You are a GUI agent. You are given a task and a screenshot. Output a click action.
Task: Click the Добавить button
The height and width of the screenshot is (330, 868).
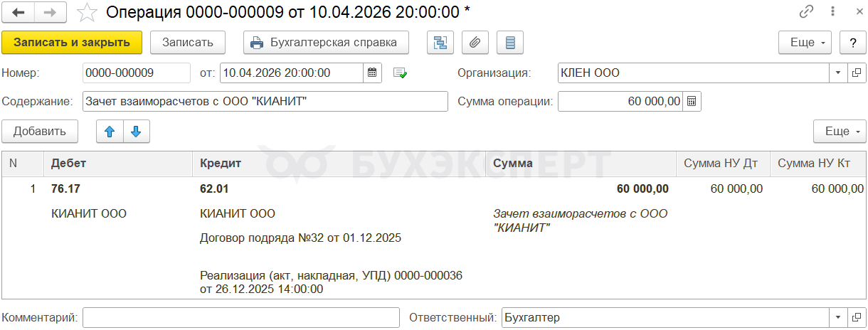[x=40, y=131]
